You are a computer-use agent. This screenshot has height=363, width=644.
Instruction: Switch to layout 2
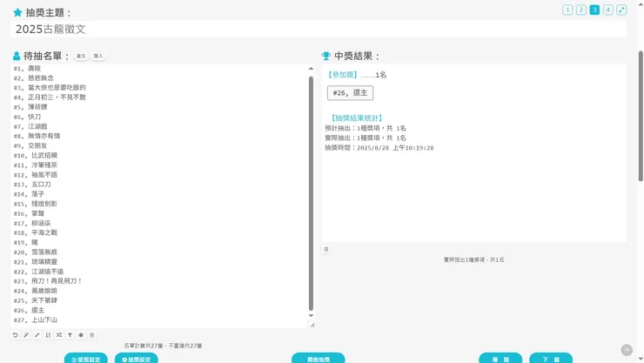pyautogui.click(x=581, y=10)
